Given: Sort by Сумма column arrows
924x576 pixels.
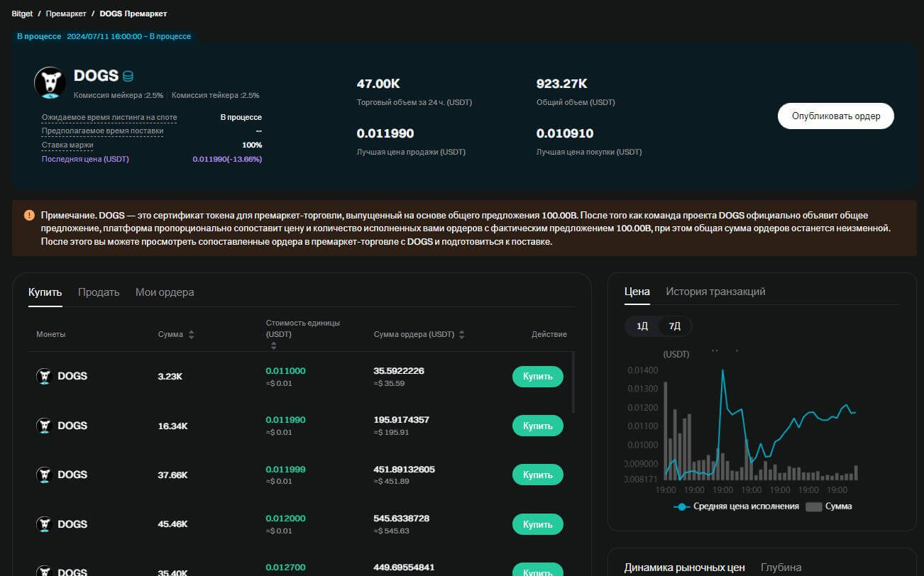Looking at the screenshot, I should (x=191, y=334).
